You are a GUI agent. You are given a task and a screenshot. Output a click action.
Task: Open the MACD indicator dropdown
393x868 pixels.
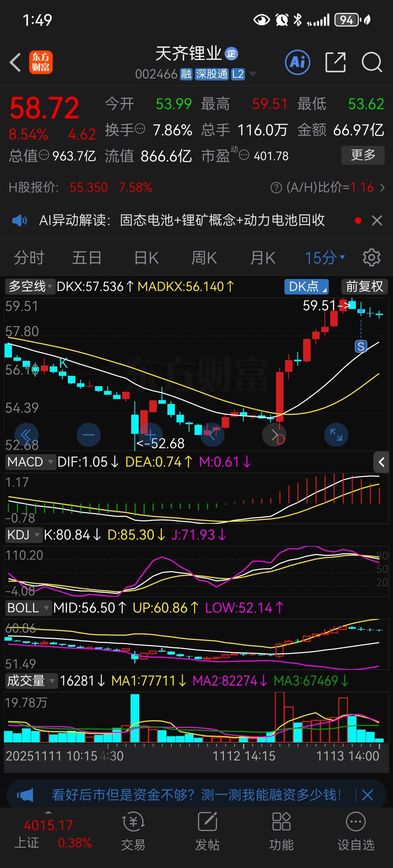pos(30,462)
